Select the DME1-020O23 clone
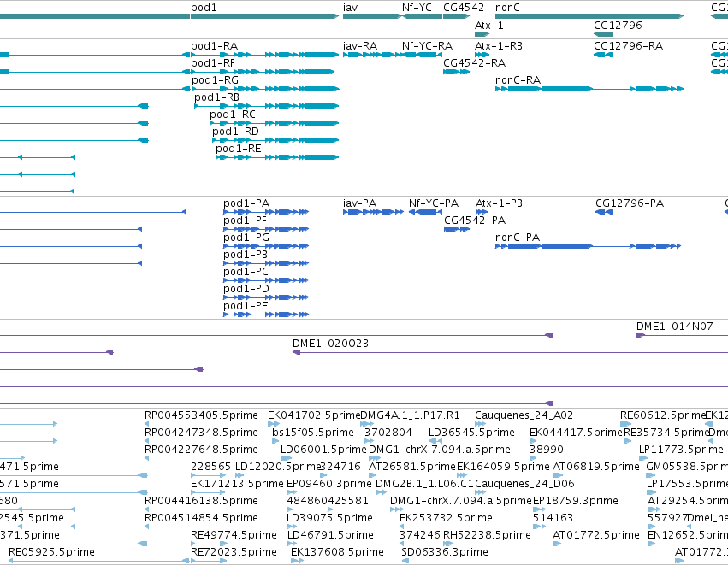The width and height of the screenshot is (728, 565). [510, 352]
